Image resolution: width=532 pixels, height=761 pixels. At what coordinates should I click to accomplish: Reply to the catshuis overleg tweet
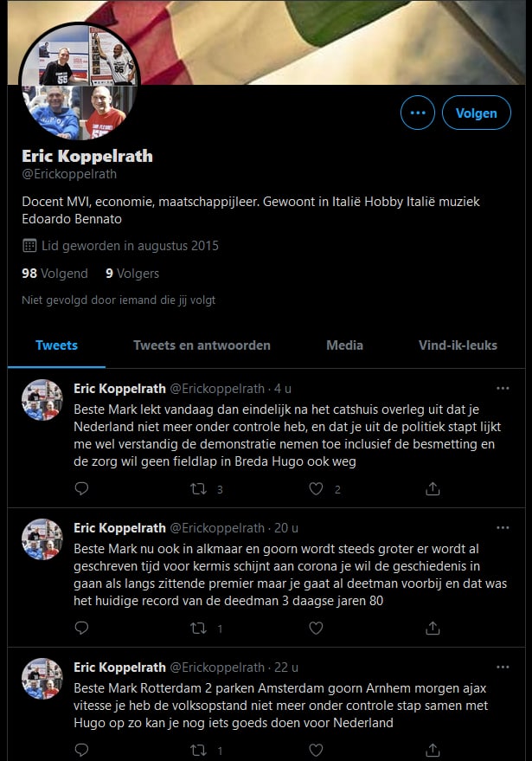coord(82,489)
